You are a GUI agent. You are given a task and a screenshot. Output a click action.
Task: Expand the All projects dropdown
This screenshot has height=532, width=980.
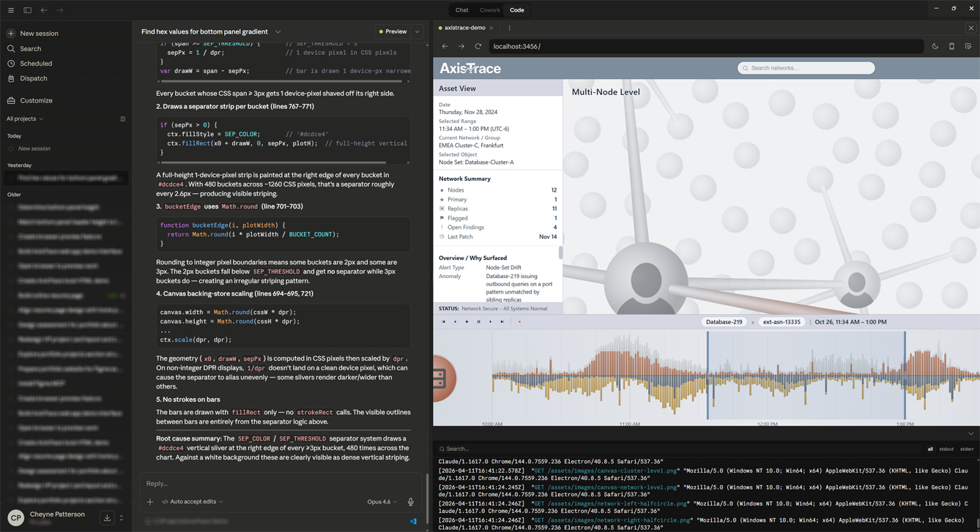coord(25,119)
